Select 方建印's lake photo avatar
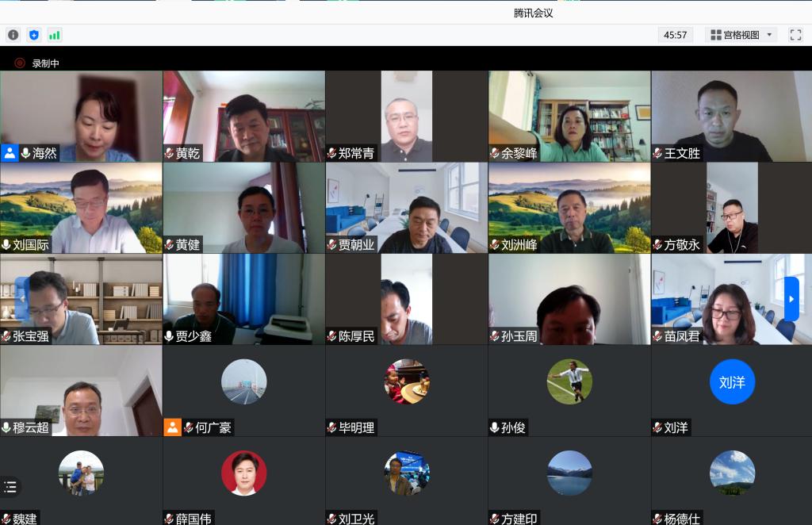The height and width of the screenshot is (525, 812). click(569, 473)
